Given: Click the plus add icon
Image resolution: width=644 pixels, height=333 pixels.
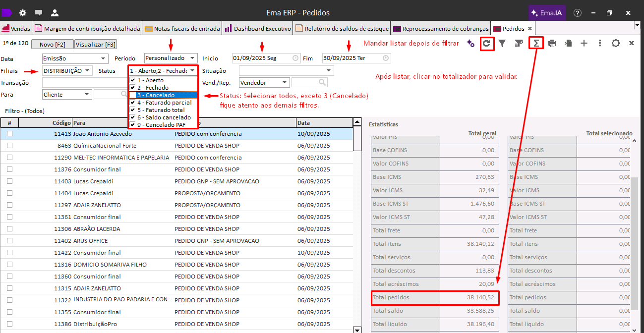Looking at the screenshot, I should click(584, 44).
